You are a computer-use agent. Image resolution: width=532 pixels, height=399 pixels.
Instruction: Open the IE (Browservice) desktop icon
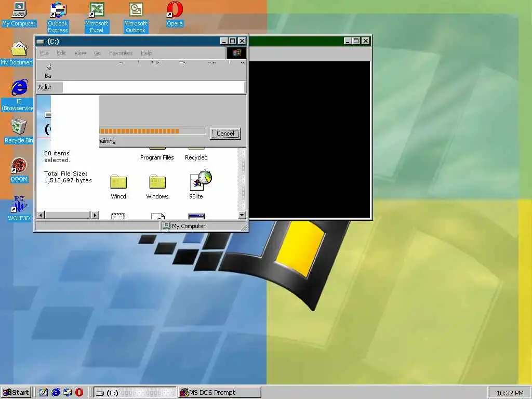pyautogui.click(x=18, y=96)
